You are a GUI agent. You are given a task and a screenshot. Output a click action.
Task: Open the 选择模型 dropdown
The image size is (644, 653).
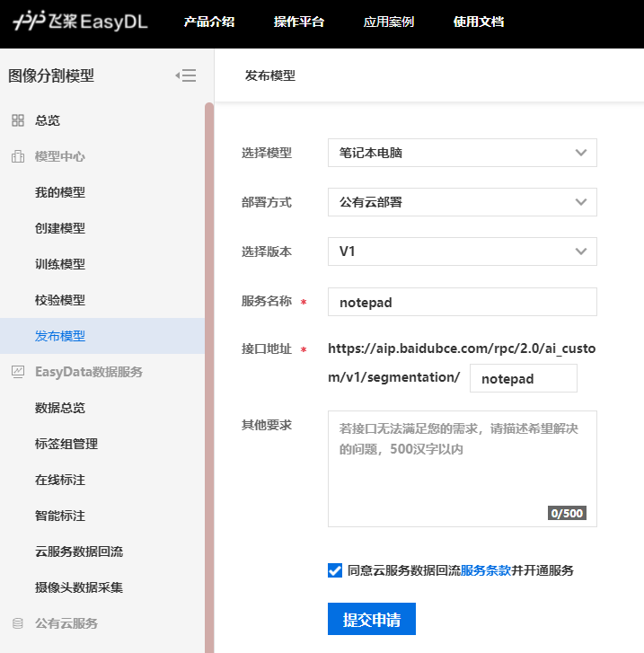point(462,153)
